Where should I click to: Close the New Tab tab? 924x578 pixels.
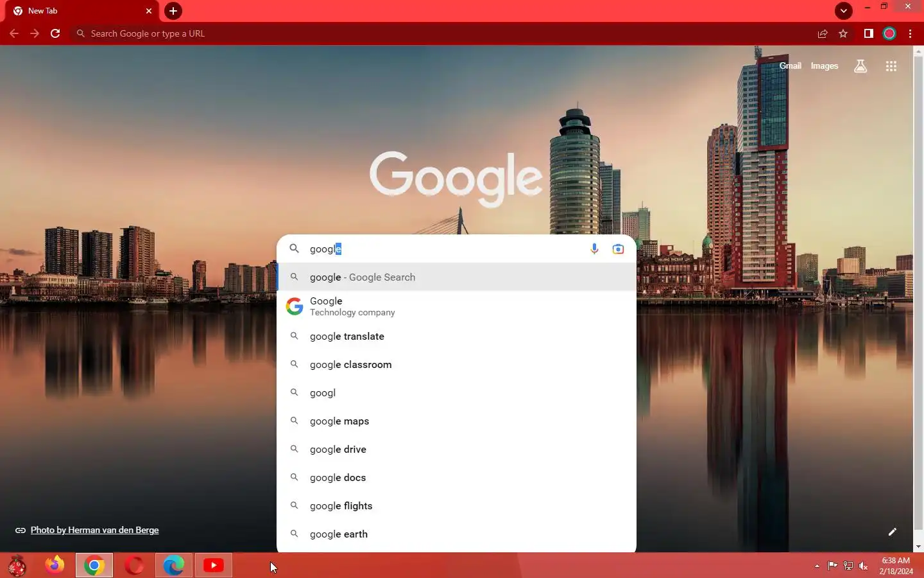click(149, 11)
